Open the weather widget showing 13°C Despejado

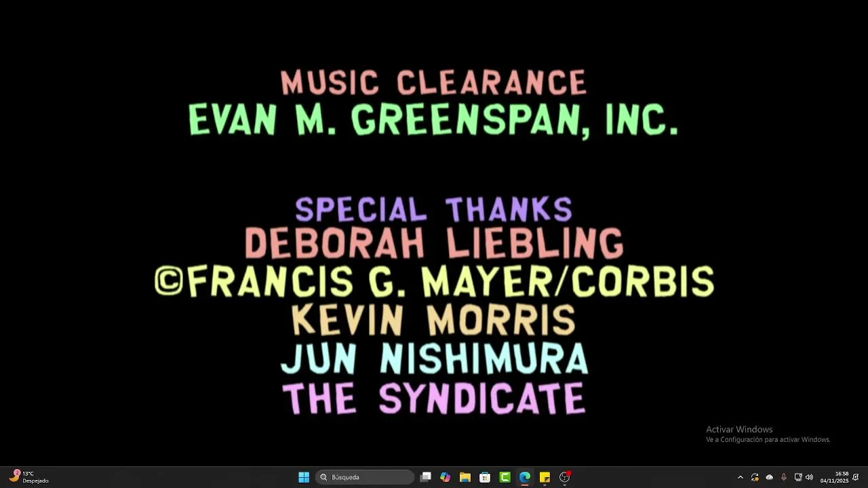[28, 477]
